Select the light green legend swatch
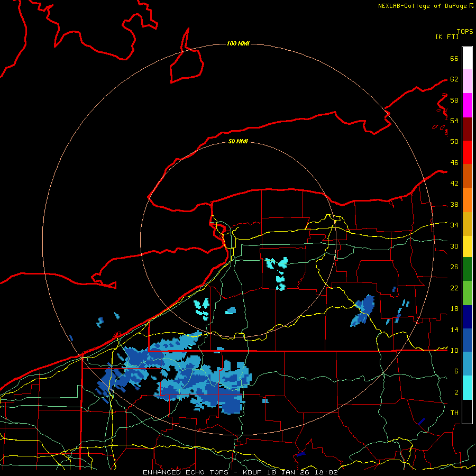476x476 pixels. point(467,293)
